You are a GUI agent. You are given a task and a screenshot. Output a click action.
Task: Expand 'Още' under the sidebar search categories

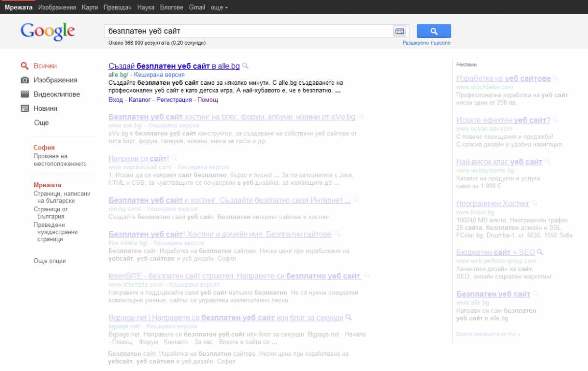pos(42,123)
